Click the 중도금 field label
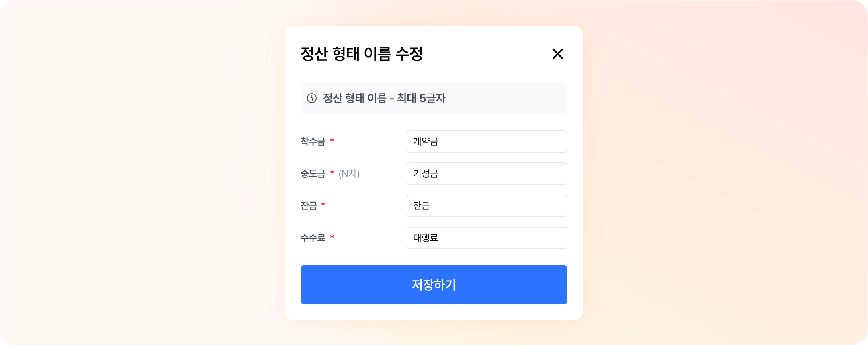 [313, 174]
